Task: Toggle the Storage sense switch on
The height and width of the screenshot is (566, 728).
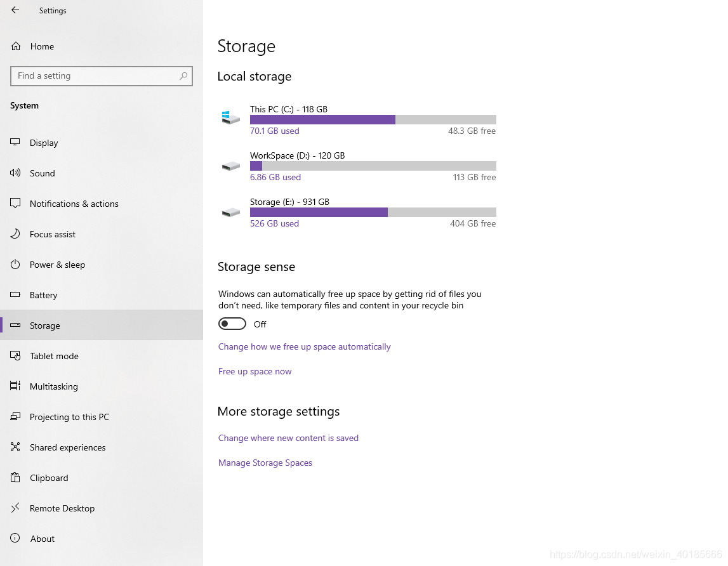Action: pos(232,324)
